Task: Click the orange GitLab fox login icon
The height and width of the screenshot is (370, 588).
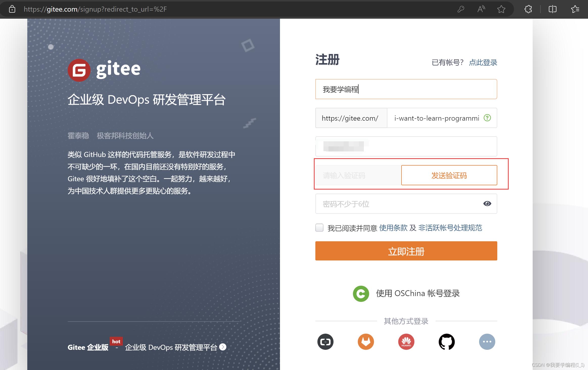Action: [x=366, y=342]
